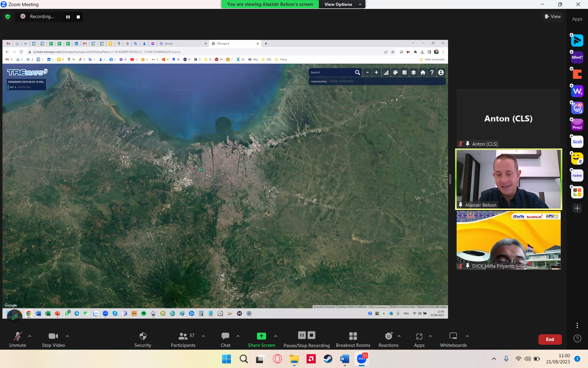588x368 pixels.
Task: Click the help question mark icon in TREMaps
Action: 432,72
